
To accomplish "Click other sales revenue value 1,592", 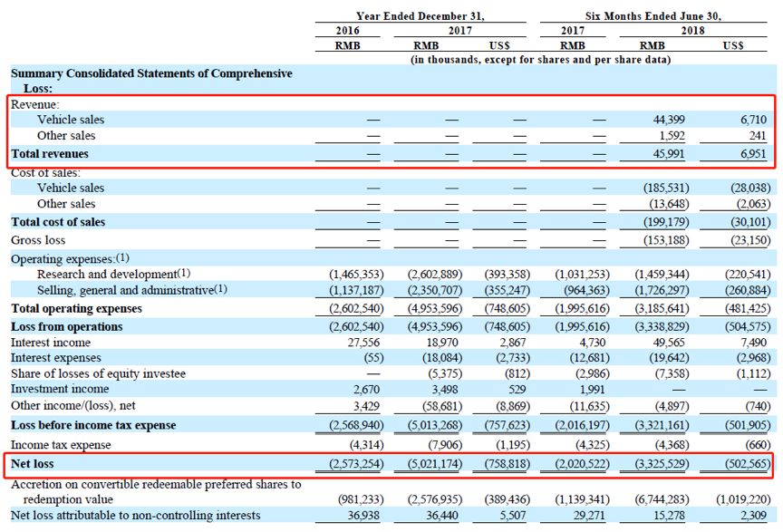I will (x=672, y=136).
